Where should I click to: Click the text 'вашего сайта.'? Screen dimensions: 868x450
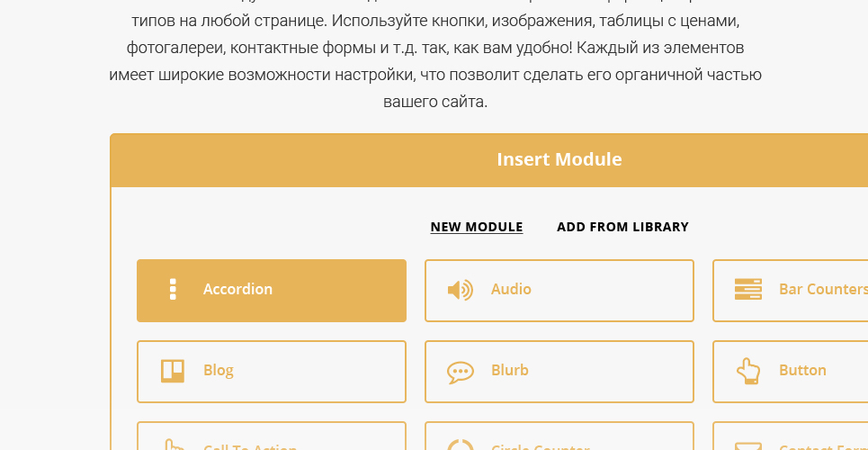435,102
